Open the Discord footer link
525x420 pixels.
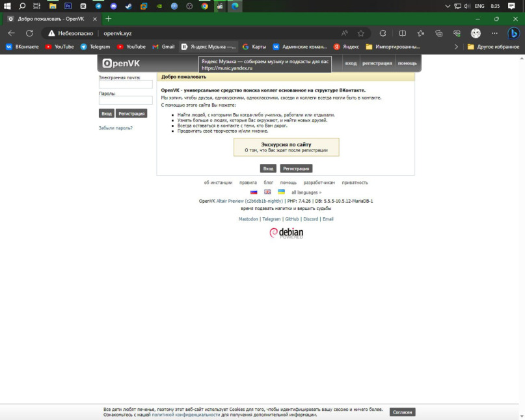point(311,219)
